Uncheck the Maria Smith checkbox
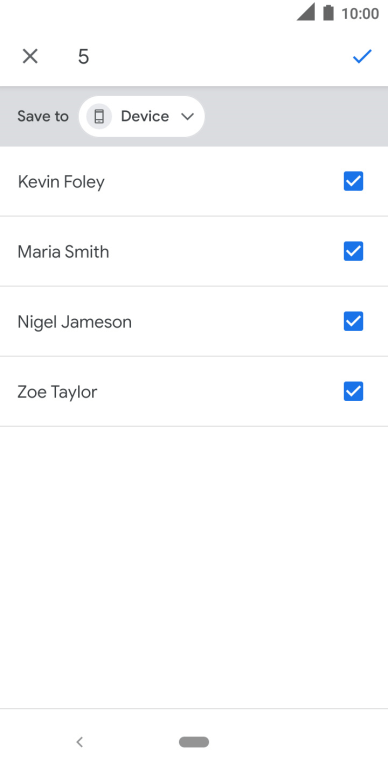Screen dimensions: 388x776 point(353,251)
